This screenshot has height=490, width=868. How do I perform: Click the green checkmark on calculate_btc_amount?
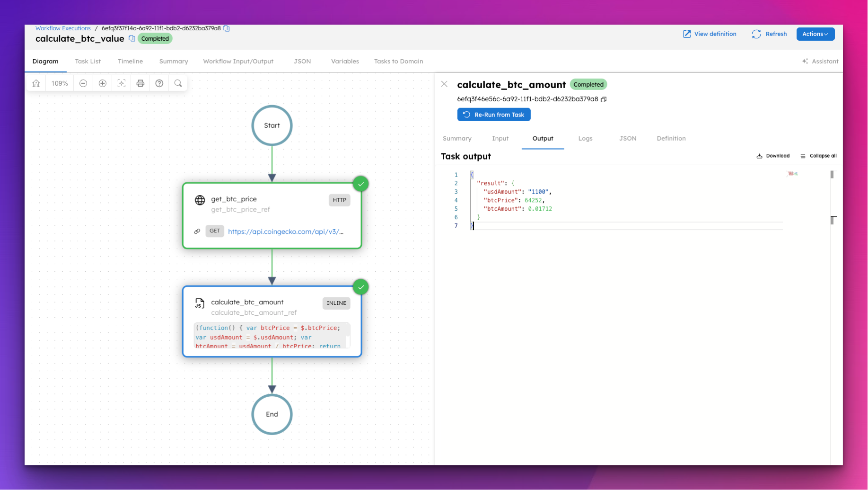click(361, 287)
